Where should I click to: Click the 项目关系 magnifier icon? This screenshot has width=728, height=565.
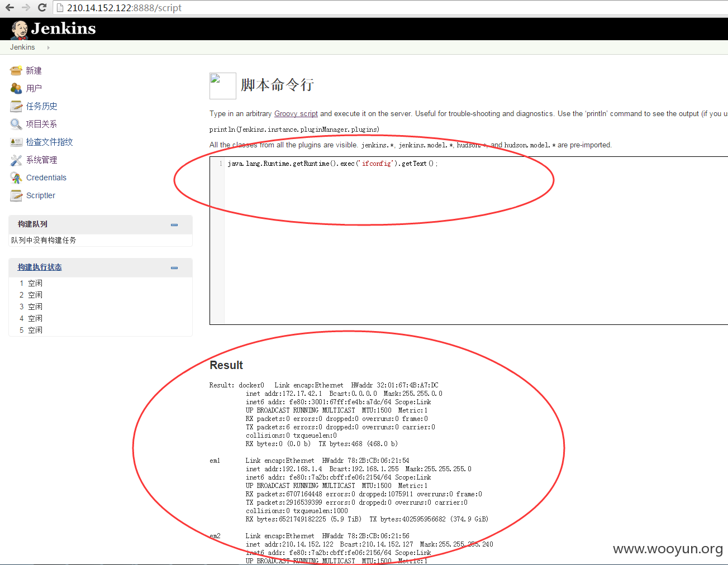coord(16,124)
